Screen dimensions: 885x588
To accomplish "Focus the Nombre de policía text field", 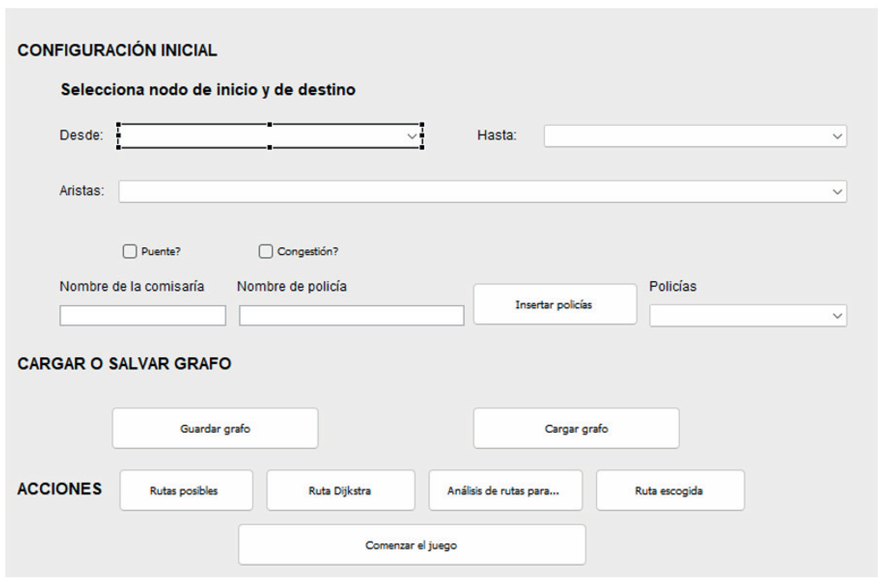I will click(x=352, y=315).
